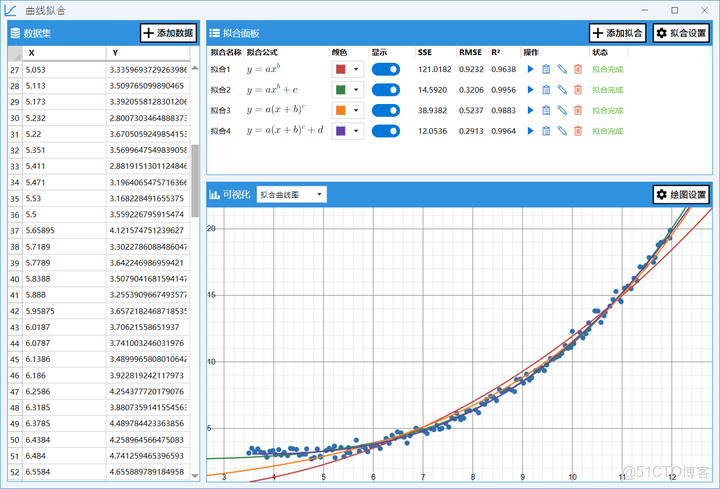The width and height of the screenshot is (720, 489).
Task: Turn off display toggle for 拟合4
Action: pos(385,131)
